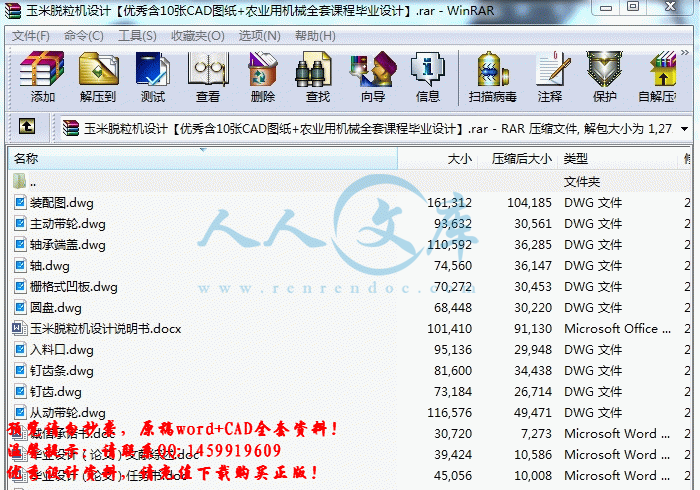Screen dimensions: 700x490
Task: Select file 玉米脱粒机设计说明书.docx
Action: point(350,328)
